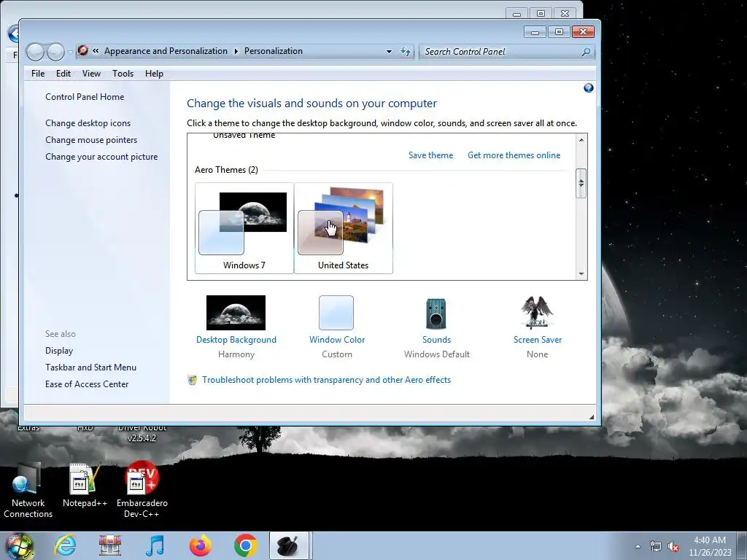
Task: Click the blue Help question mark icon
Action: pos(589,87)
